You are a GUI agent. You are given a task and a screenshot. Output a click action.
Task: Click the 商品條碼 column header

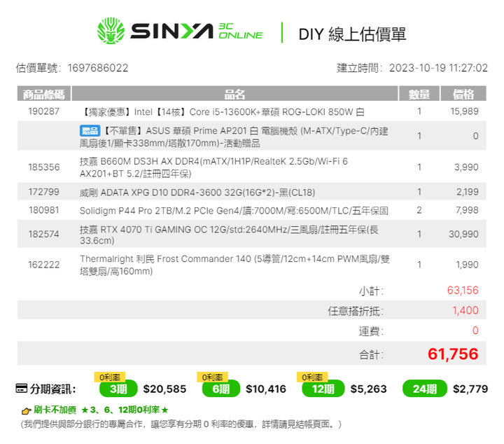(x=43, y=95)
